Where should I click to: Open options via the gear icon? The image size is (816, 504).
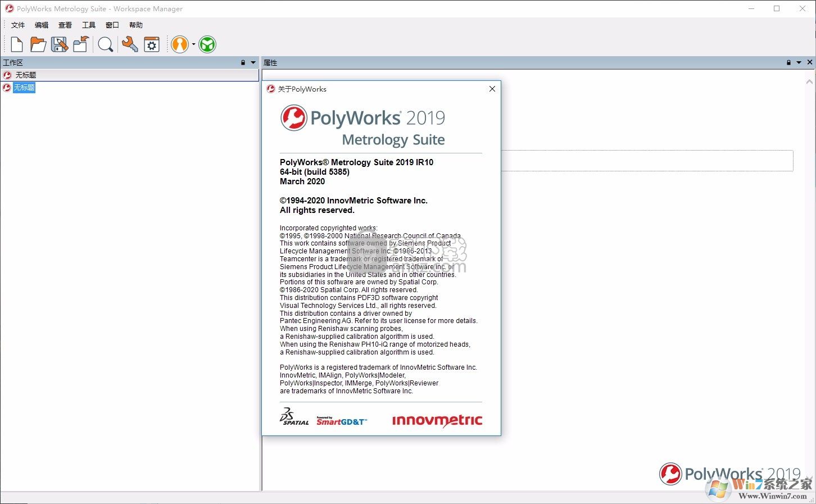[151, 44]
